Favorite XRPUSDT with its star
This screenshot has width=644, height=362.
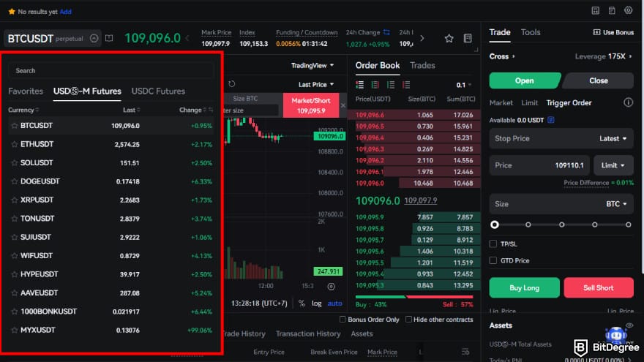tap(15, 200)
